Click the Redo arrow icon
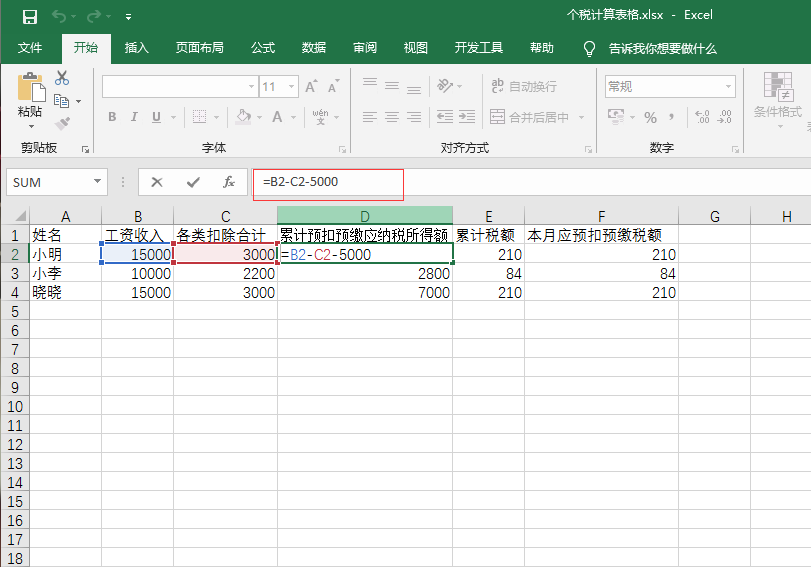This screenshot has width=811, height=567. (x=94, y=17)
